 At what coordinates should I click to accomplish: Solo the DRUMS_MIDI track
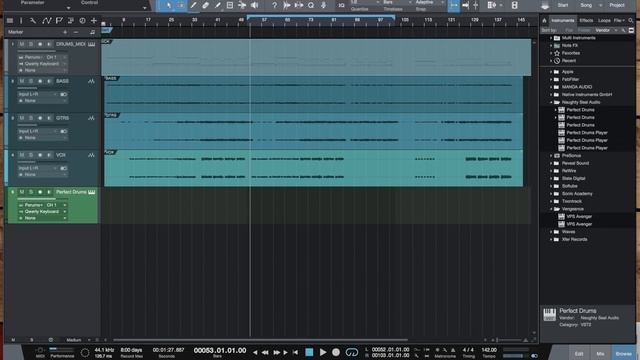pos(31,44)
